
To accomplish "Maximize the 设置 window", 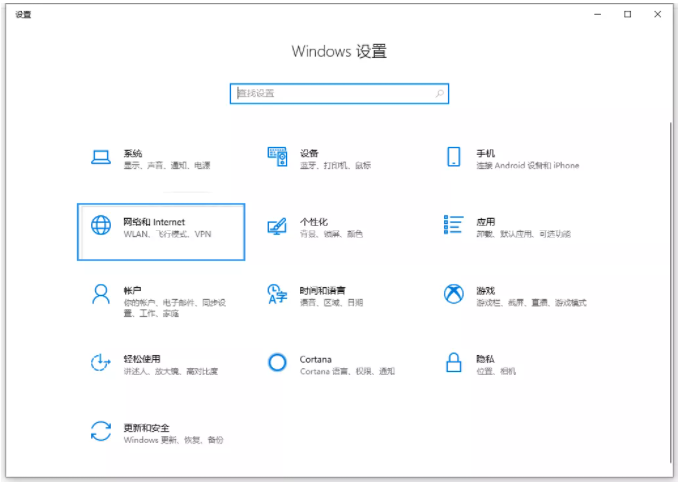I will click(x=628, y=14).
